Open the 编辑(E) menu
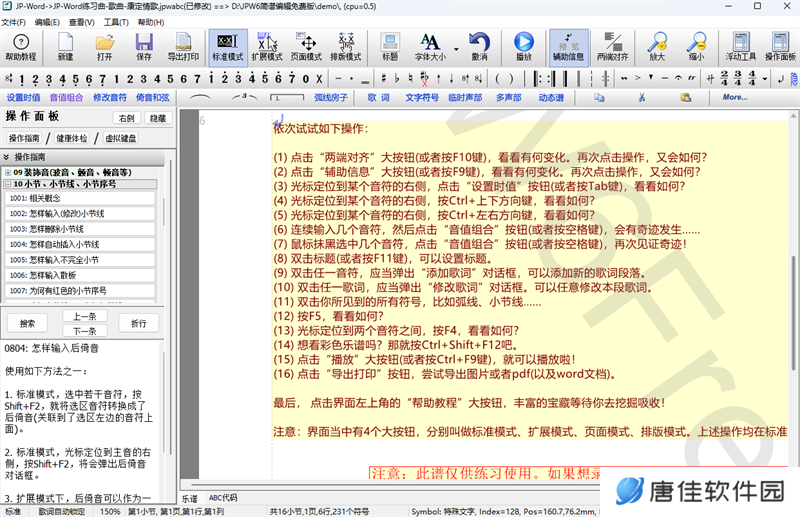This screenshot has height=517, width=800. coord(47,22)
